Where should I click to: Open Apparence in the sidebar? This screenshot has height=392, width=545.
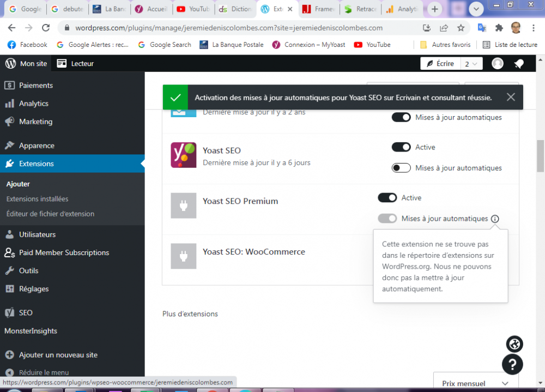pos(72,146)
